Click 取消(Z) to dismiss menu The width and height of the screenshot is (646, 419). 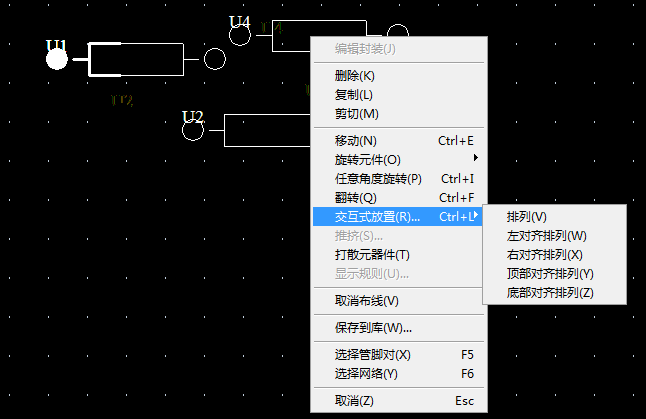[x=354, y=401]
